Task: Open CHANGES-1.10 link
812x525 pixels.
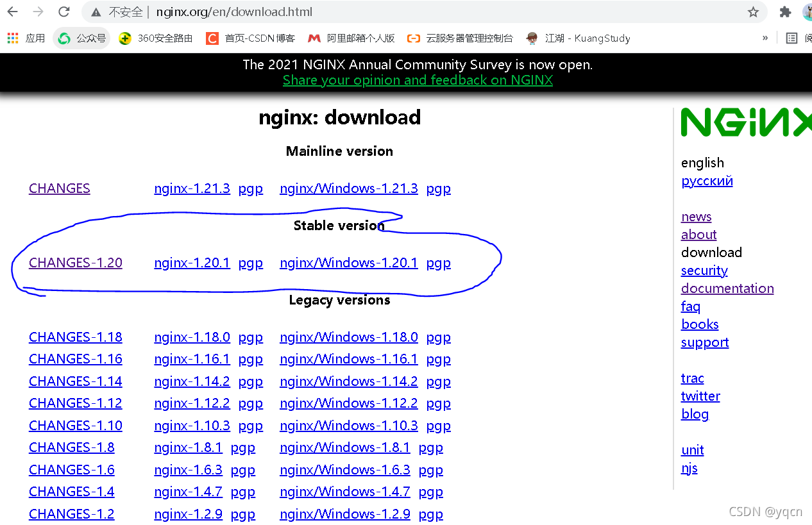Action: 76,426
